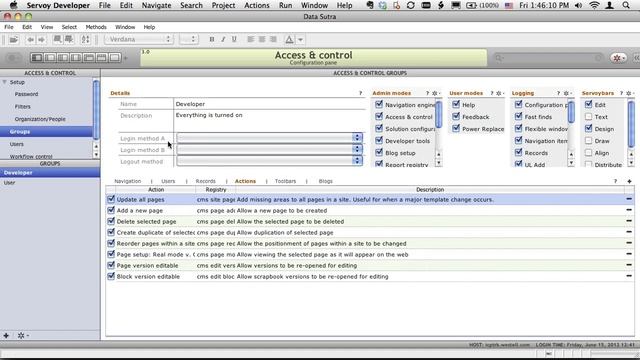Open User modes gear menu

[500, 93]
